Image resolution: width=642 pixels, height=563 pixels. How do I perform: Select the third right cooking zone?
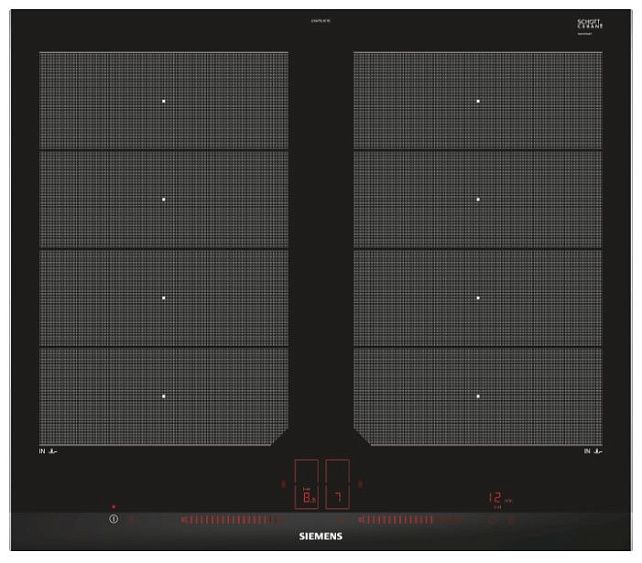click(x=478, y=297)
